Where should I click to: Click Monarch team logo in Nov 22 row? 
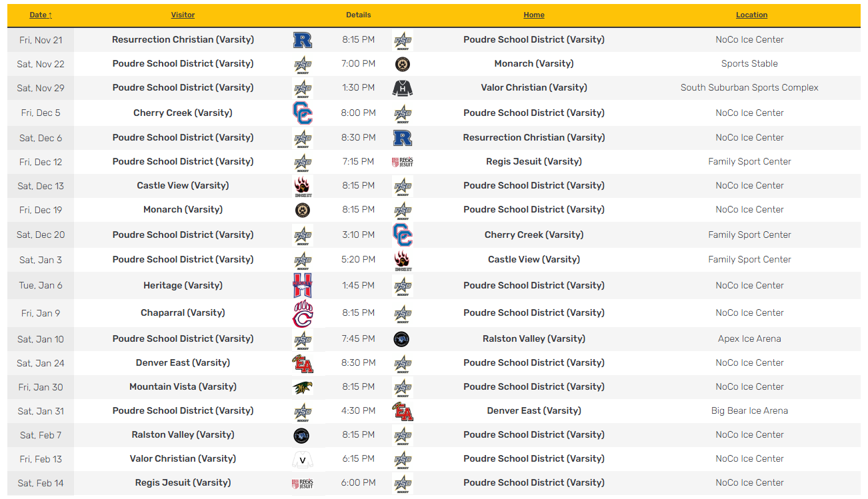coord(403,64)
